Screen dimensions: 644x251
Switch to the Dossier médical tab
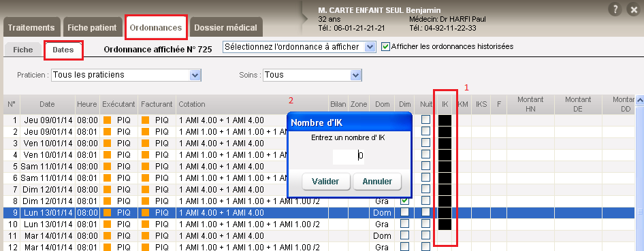[226, 28]
